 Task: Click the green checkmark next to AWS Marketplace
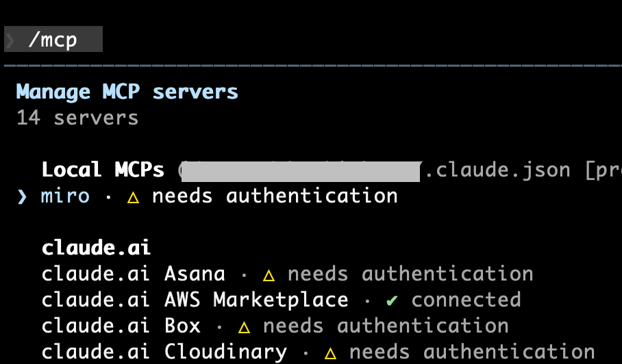coord(392,300)
